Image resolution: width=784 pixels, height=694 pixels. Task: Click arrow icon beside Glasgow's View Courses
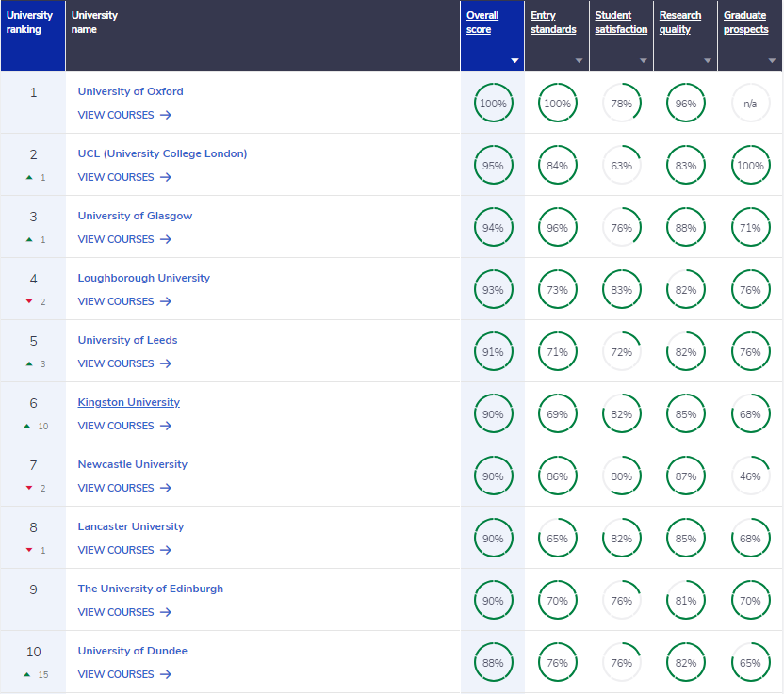point(166,239)
